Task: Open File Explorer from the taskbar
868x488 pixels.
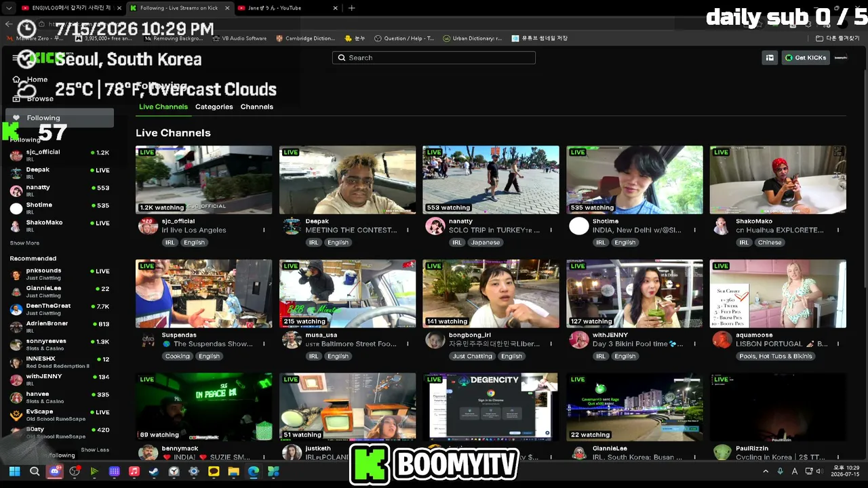Action: [x=233, y=472]
